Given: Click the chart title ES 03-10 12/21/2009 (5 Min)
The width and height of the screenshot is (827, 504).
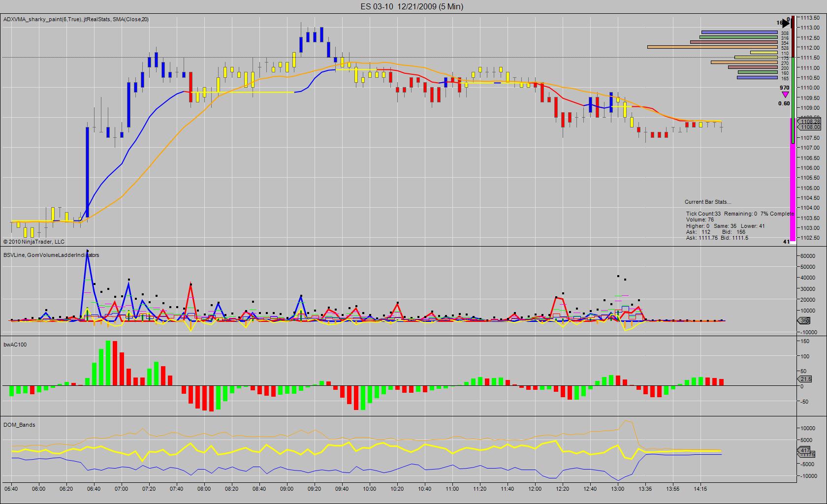Looking at the screenshot, I should (411, 6).
